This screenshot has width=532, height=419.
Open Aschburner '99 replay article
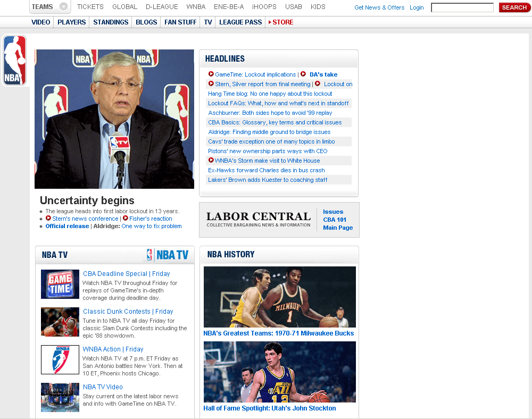tap(270, 113)
